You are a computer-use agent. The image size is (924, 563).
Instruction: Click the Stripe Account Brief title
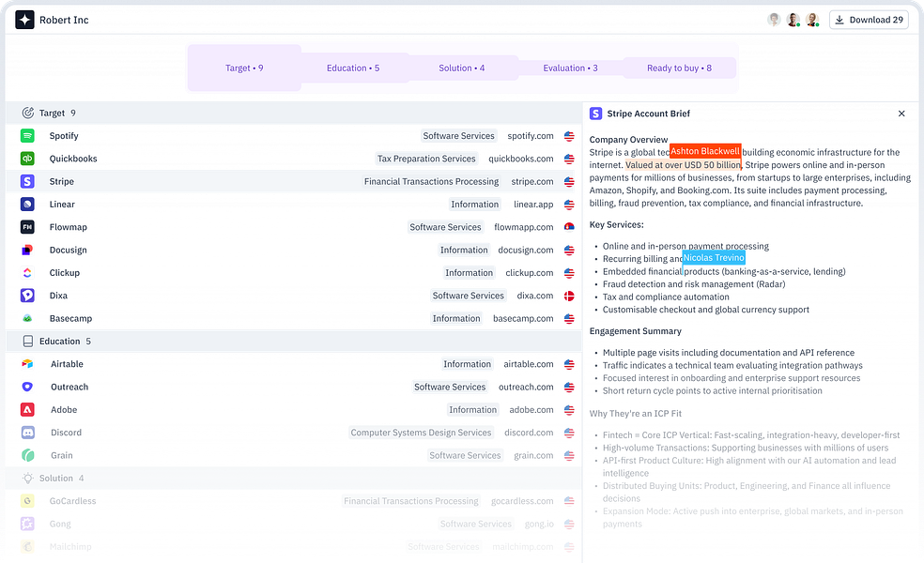coord(648,114)
